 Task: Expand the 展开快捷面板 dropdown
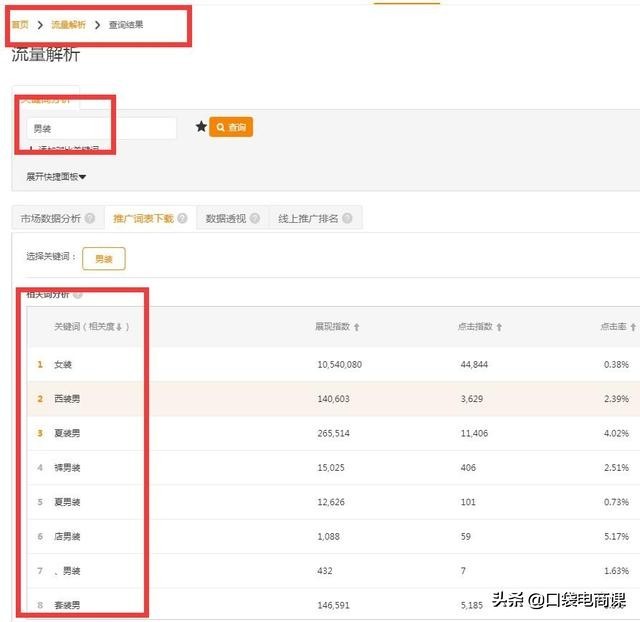(56, 177)
